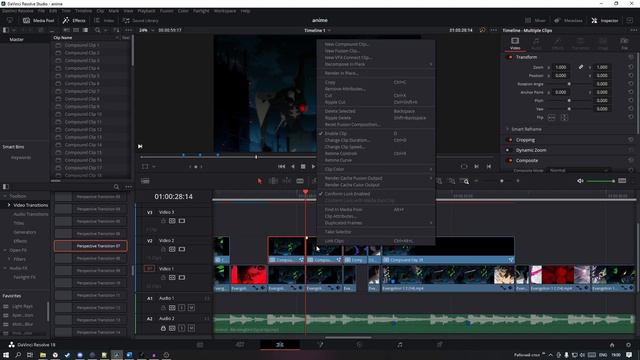Toggle loop playback in viewer

point(464,167)
